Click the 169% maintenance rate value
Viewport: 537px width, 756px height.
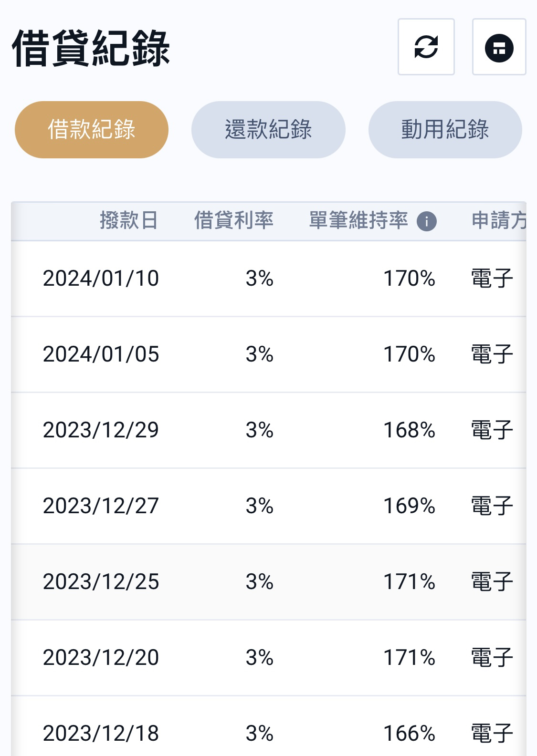pyautogui.click(x=410, y=506)
